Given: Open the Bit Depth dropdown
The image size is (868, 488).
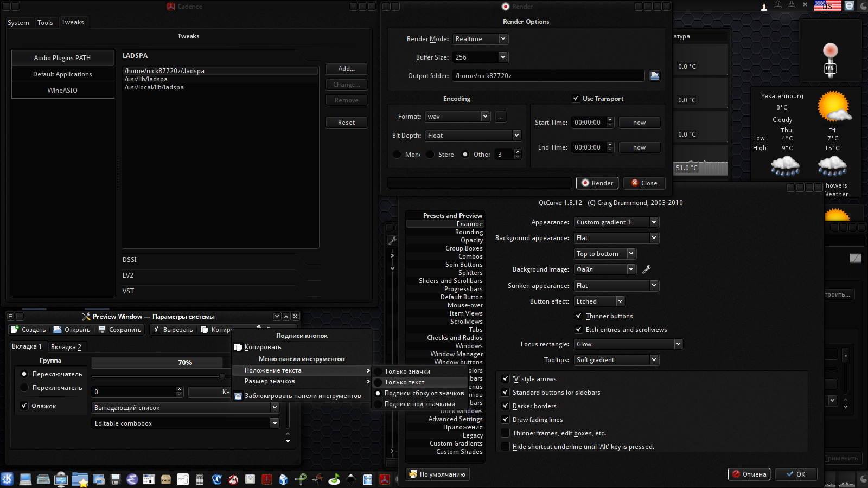Looking at the screenshot, I should tap(473, 136).
